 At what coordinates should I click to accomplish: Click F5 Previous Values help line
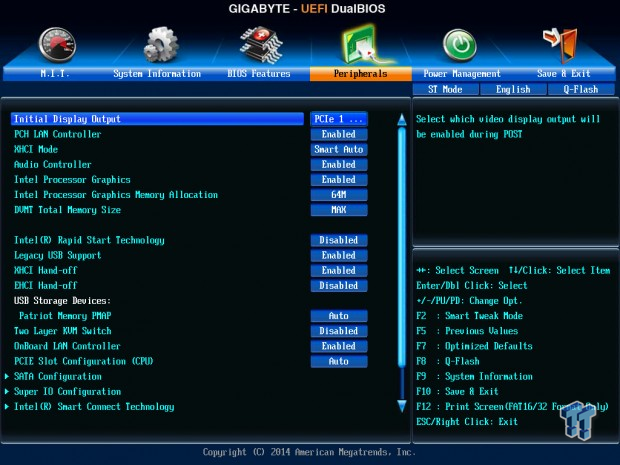click(467, 331)
